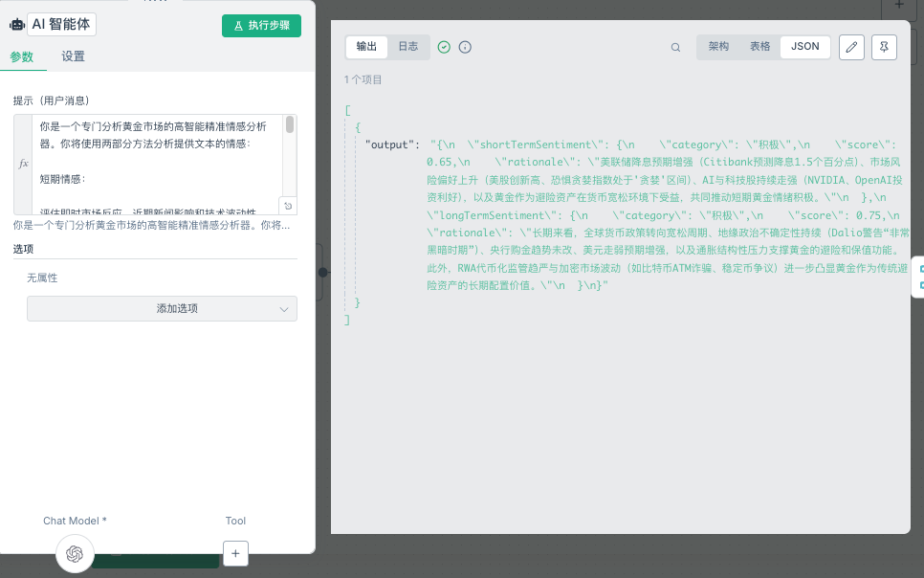
Task: Pin the output data with pin icon
Action: [x=885, y=47]
